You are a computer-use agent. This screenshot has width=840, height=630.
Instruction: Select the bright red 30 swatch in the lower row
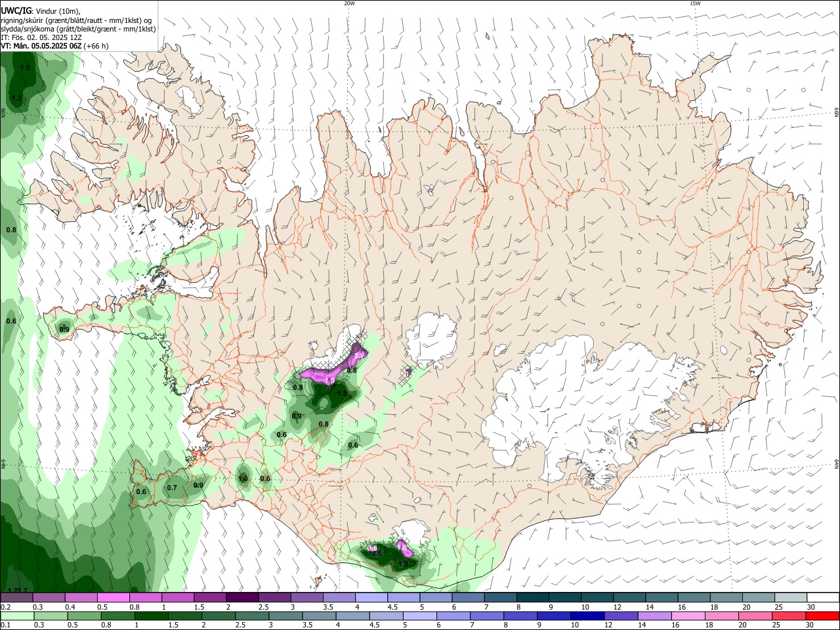822,616
